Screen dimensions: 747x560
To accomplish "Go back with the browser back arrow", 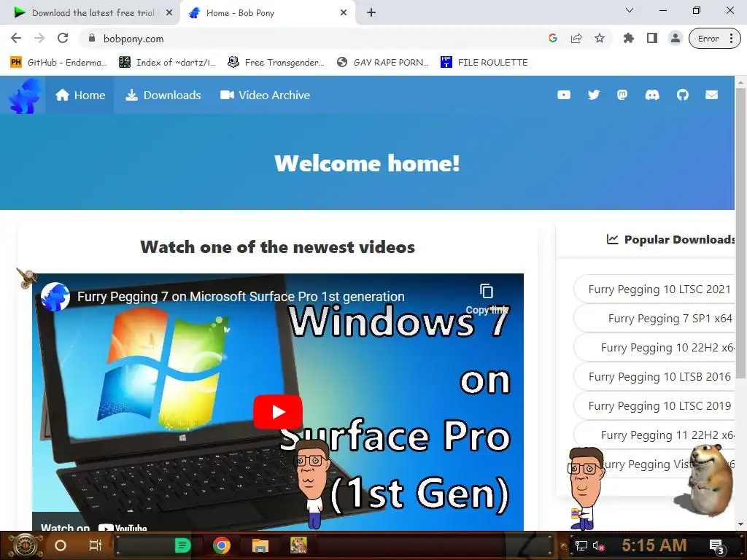I will coord(16,38).
